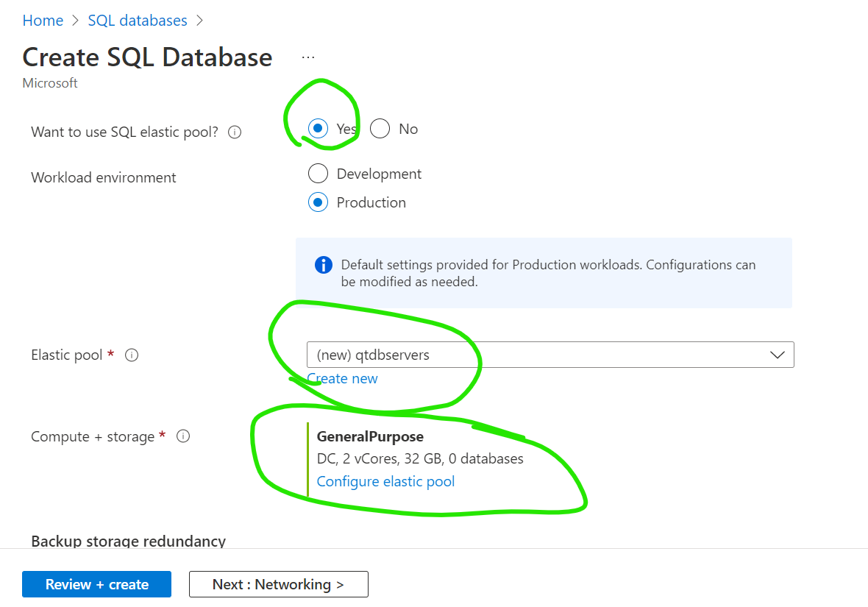Click the info icon beside Compute + storage
The height and width of the screenshot is (607, 868).
pos(182,436)
